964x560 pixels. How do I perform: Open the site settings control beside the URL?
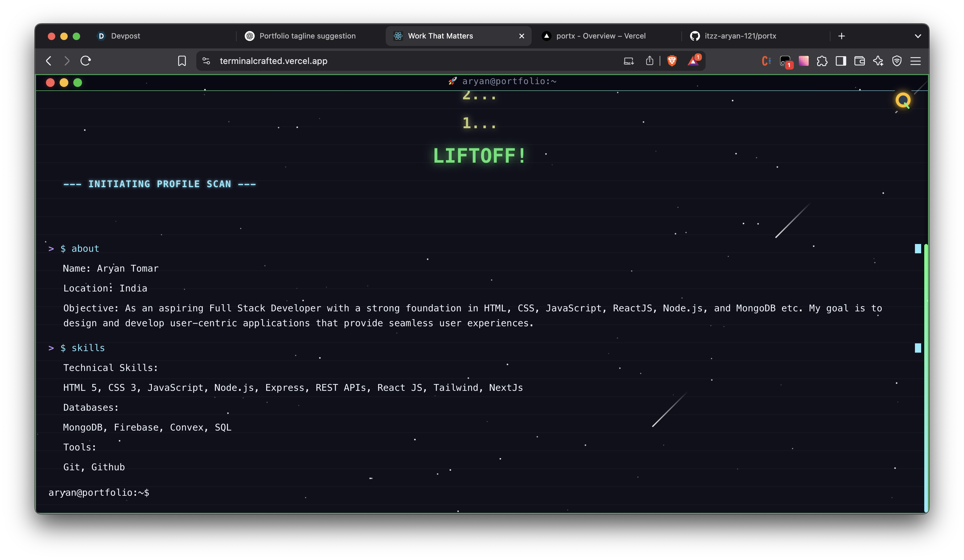pyautogui.click(x=206, y=61)
